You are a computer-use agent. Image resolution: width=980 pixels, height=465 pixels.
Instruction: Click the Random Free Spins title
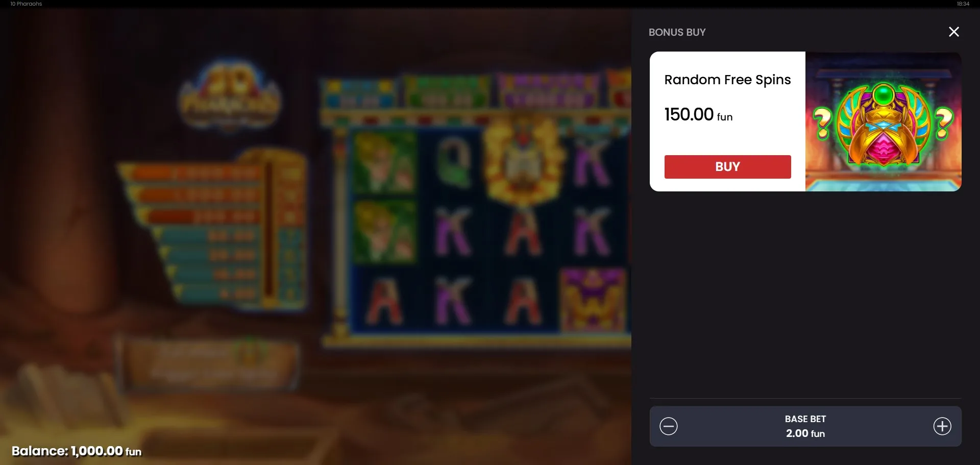point(727,80)
